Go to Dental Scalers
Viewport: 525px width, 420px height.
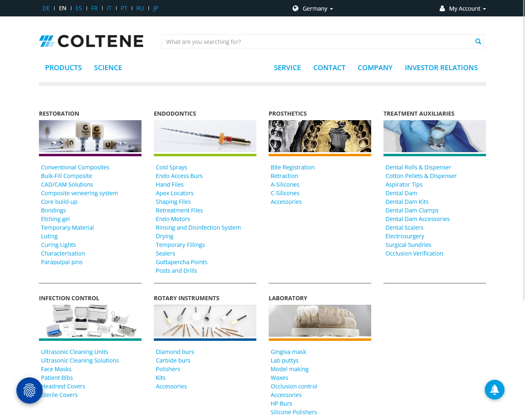point(404,228)
